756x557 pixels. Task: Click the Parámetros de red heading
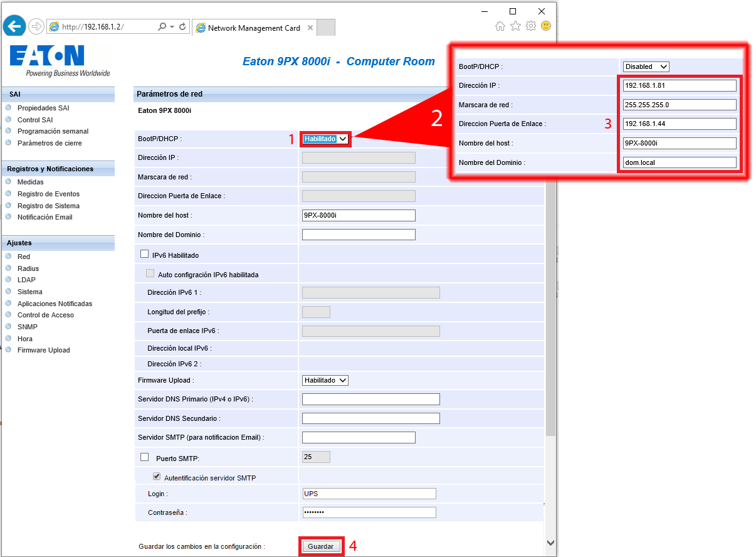tap(170, 94)
